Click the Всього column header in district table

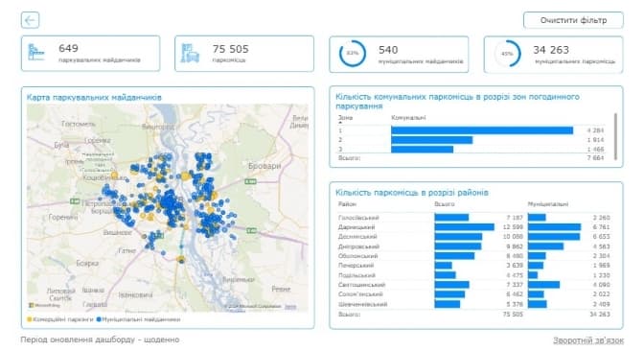coord(445,204)
